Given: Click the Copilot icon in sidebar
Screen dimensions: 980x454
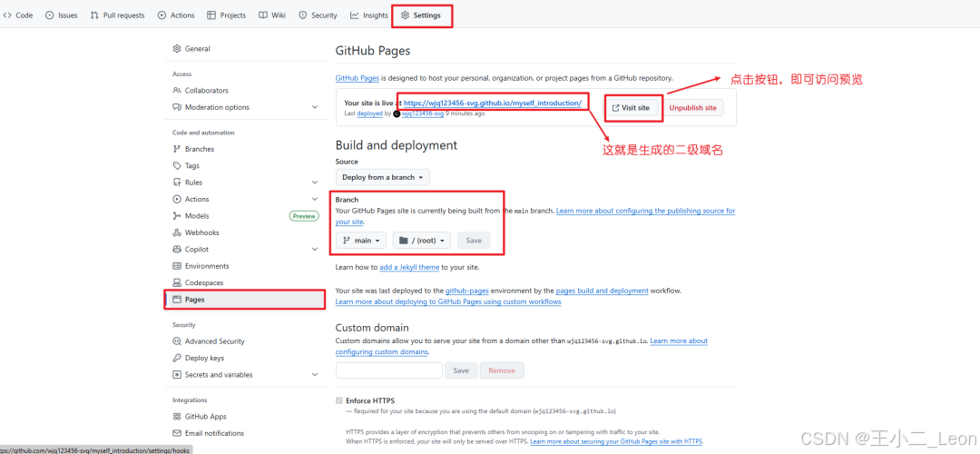Looking at the screenshot, I should pyautogui.click(x=177, y=250).
